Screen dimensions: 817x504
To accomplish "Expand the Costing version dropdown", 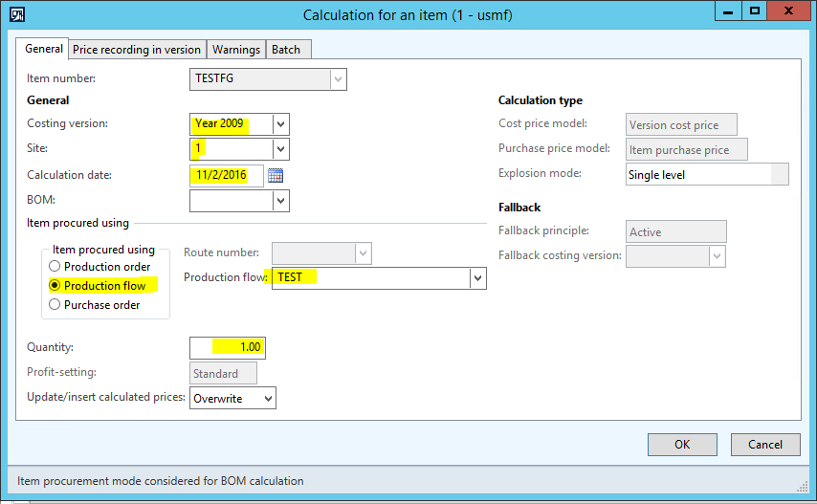I will [279, 124].
